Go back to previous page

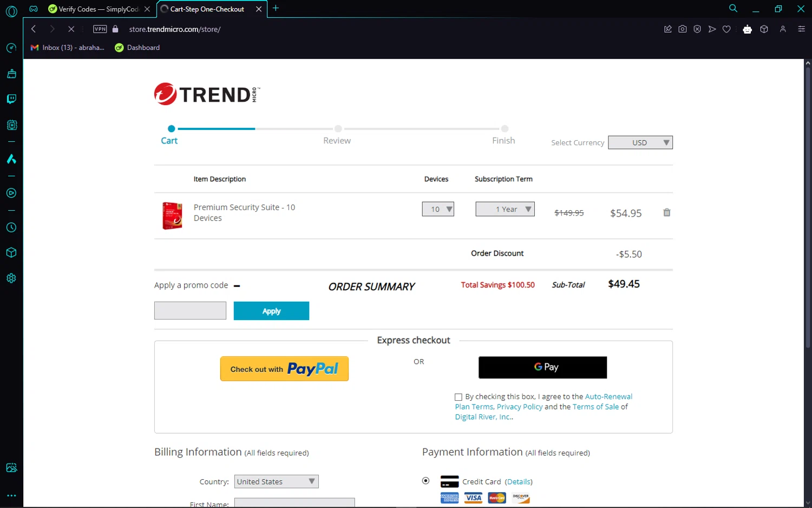pos(34,29)
